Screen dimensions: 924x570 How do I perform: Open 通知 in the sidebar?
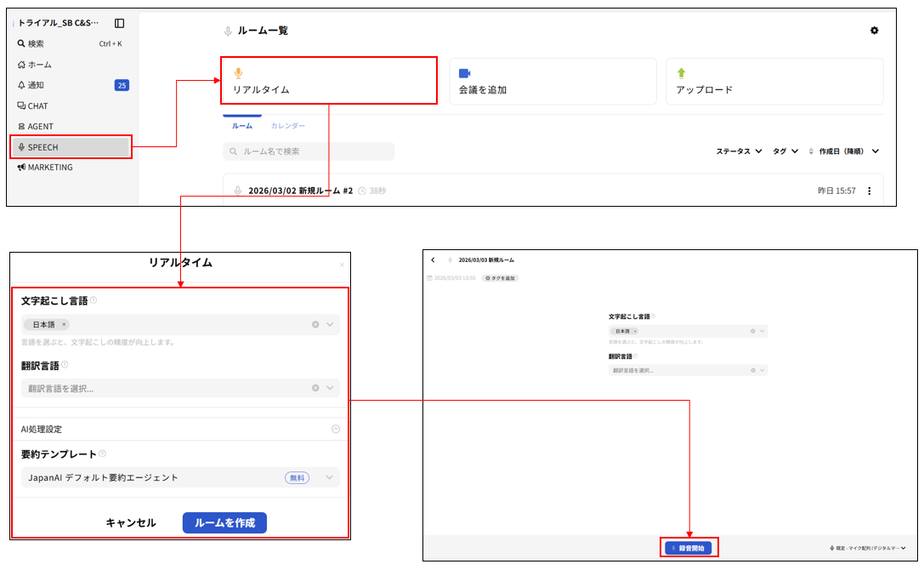click(36, 85)
